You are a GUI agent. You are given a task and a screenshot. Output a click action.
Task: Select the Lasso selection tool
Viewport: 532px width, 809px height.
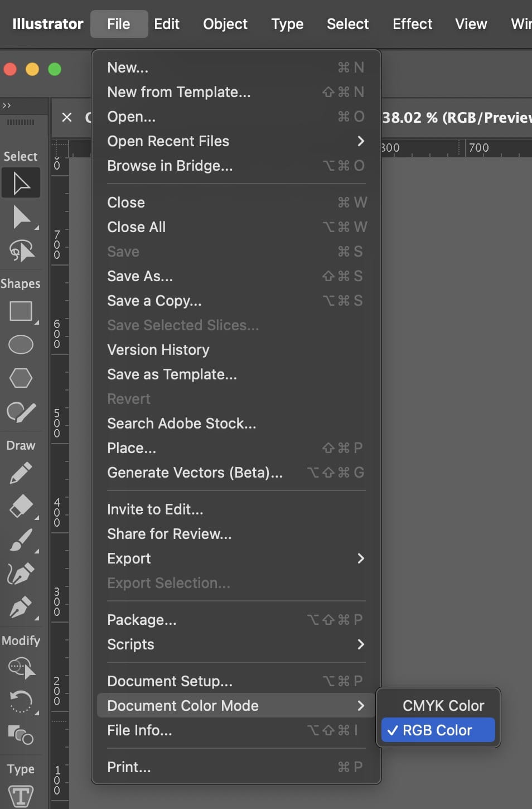(21, 251)
